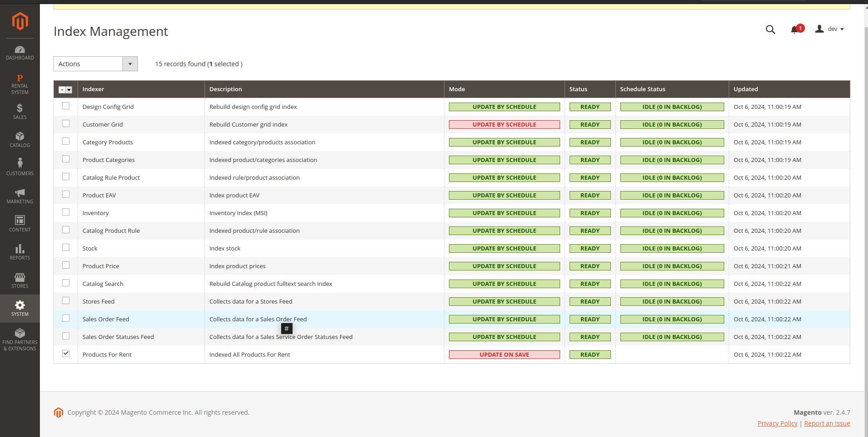Check the Product Price row

pos(66,265)
